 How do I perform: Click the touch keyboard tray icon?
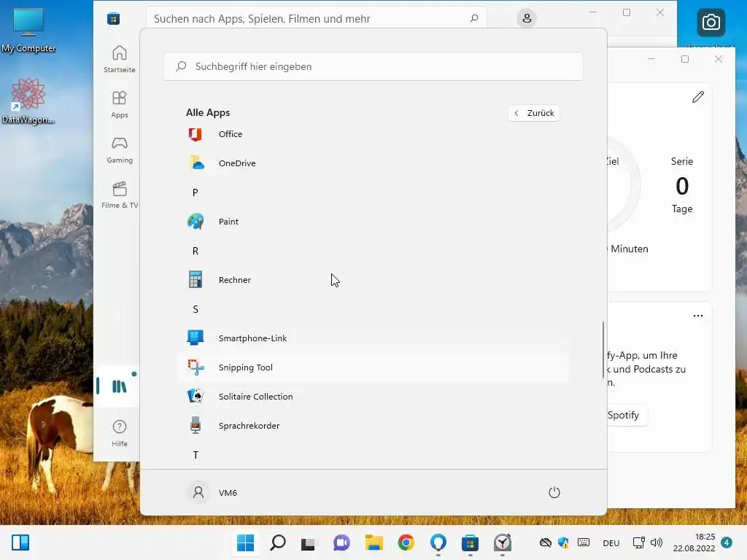(583, 542)
